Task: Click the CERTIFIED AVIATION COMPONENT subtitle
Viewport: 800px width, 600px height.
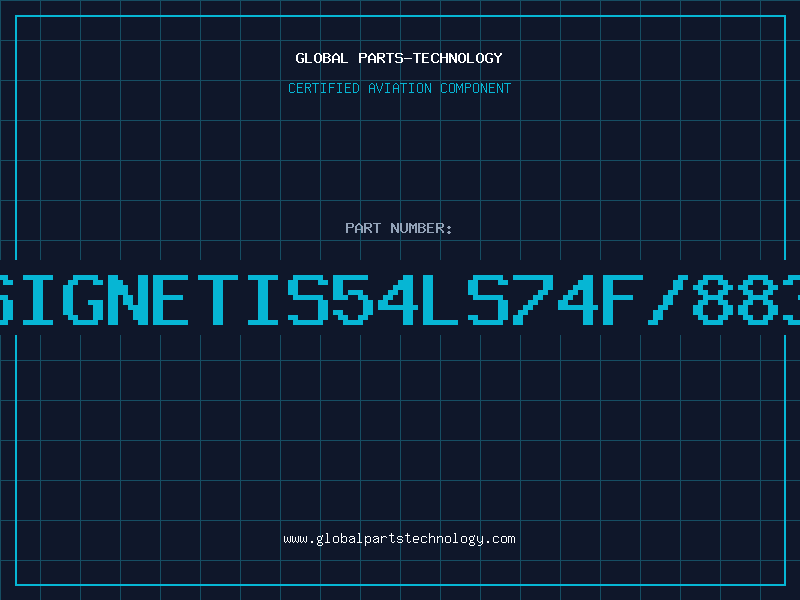Action: click(399, 88)
